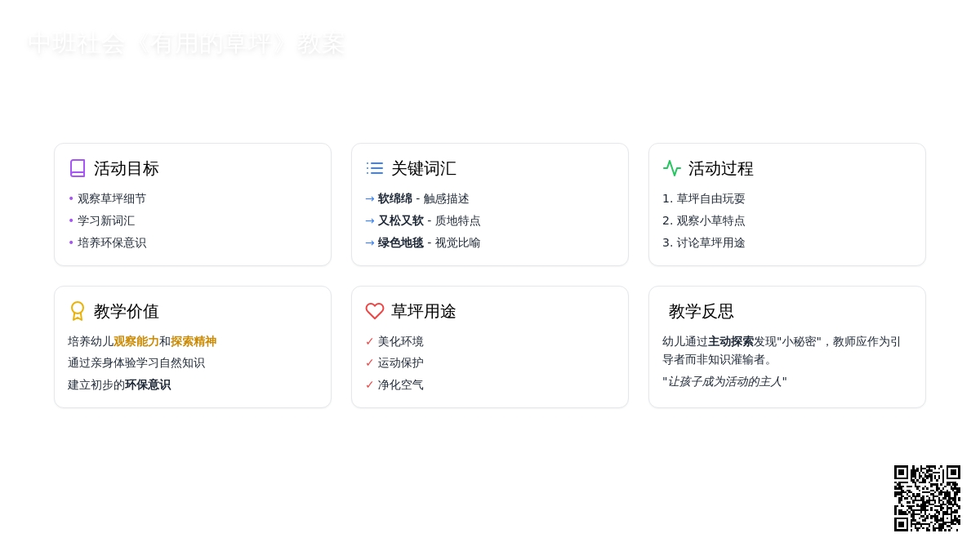980x551 pixels.
Task: Click the yellow award icon beside 教学价值
Action: (78, 311)
